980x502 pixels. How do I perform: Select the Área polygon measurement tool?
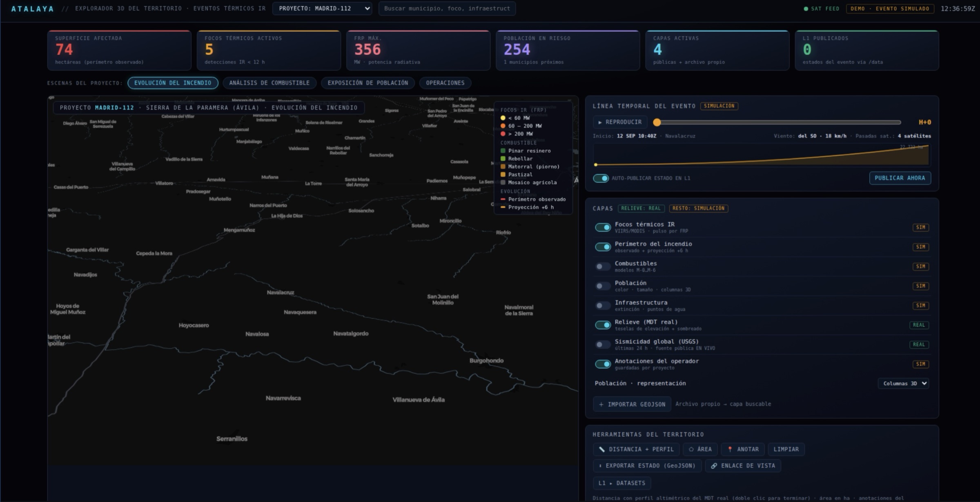(700, 449)
